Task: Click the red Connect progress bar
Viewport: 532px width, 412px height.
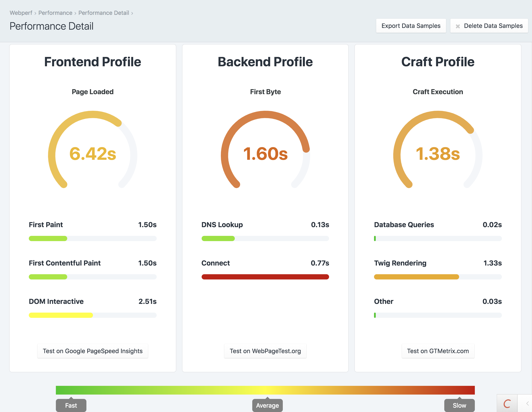Action: [x=265, y=277]
